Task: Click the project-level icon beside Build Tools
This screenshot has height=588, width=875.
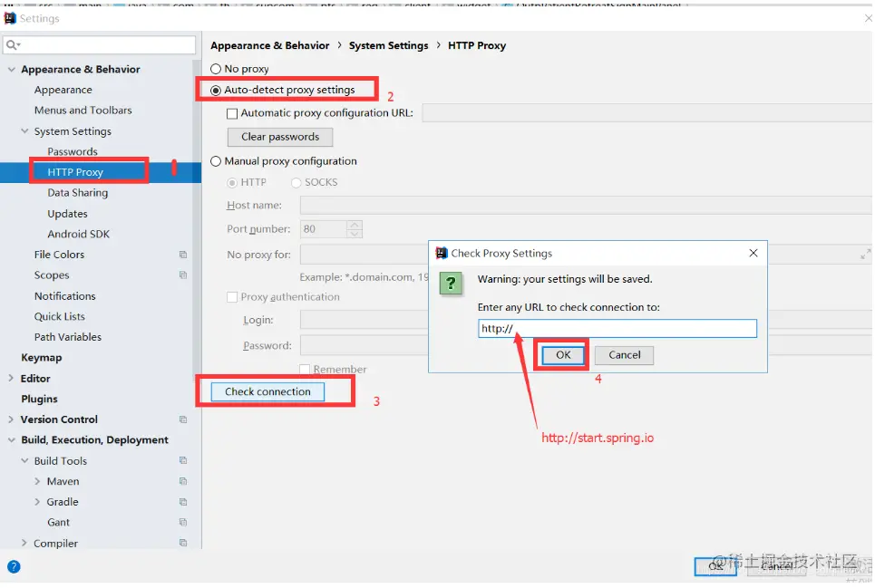Action: [x=183, y=460]
